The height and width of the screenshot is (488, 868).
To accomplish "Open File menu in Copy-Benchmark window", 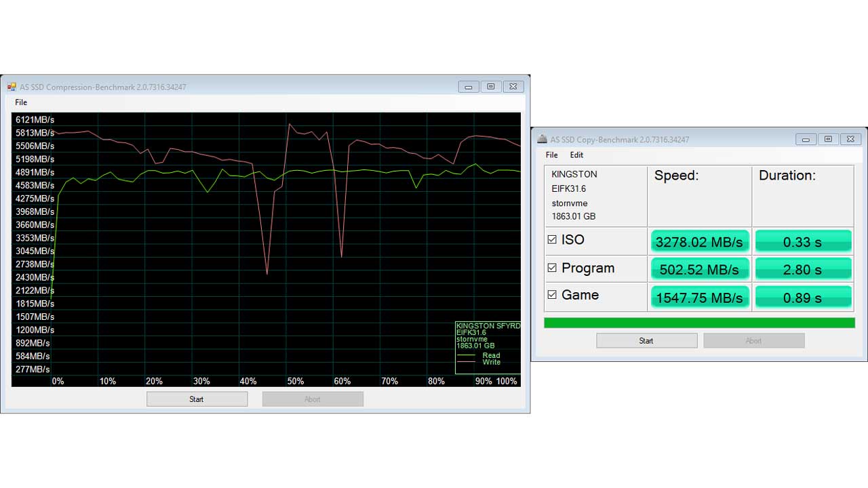I will point(552,155).
